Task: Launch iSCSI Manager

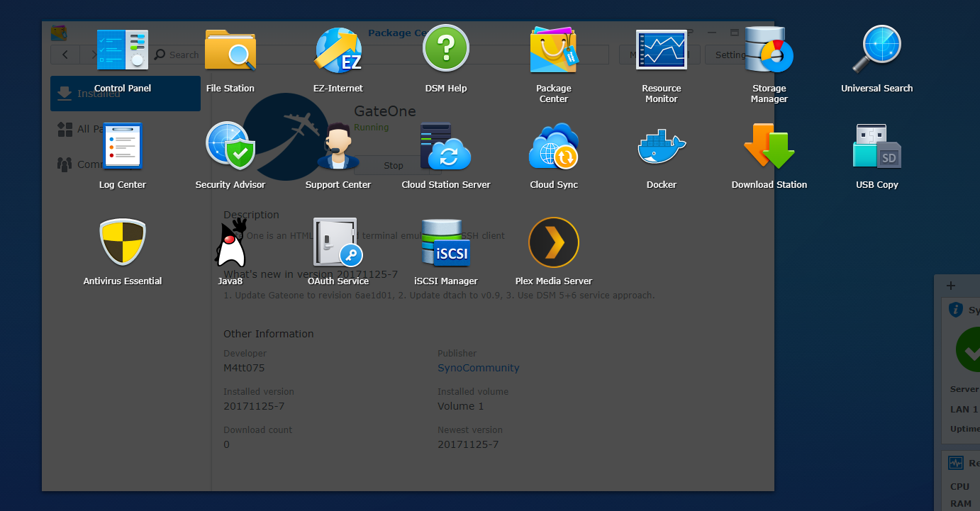Action: coord(446,242)
